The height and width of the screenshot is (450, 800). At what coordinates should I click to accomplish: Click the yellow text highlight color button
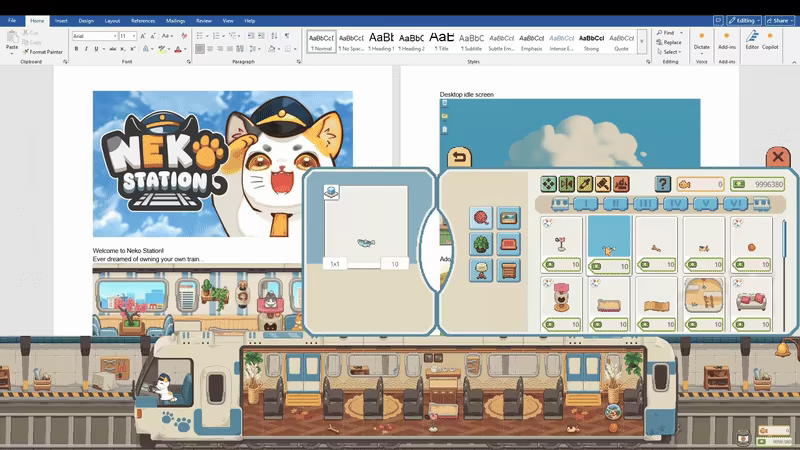click(x=162, y=49)
